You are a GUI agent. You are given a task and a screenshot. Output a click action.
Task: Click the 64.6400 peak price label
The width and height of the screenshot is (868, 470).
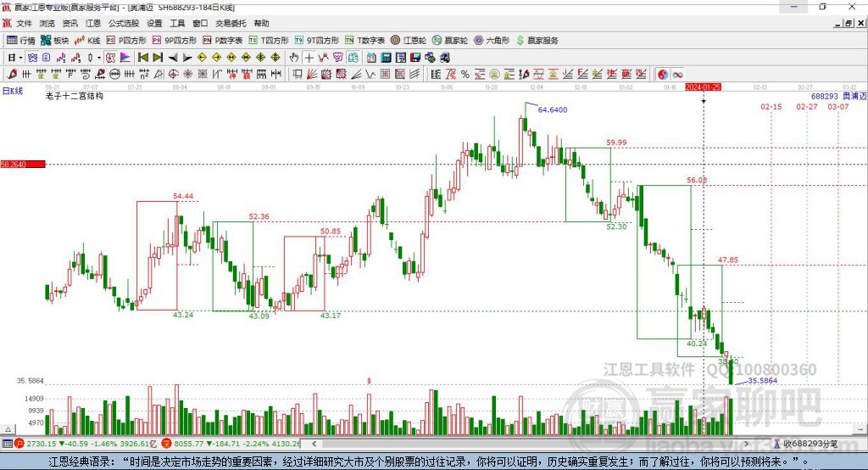coord(553,109)
